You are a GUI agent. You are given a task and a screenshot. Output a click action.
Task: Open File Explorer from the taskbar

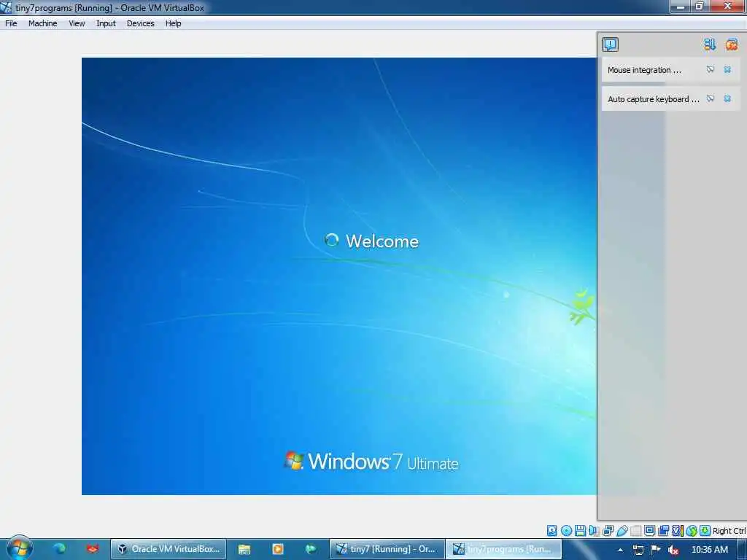(x=244, y=549)
